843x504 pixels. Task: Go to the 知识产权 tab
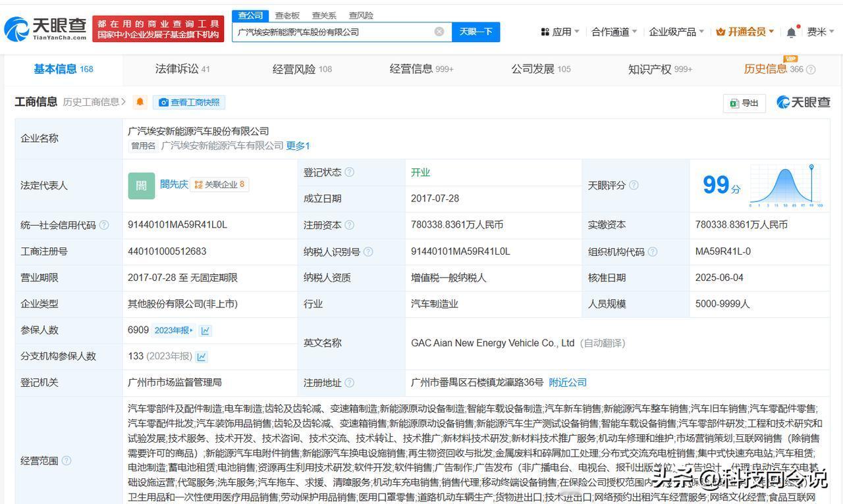[x=660, y=69]
